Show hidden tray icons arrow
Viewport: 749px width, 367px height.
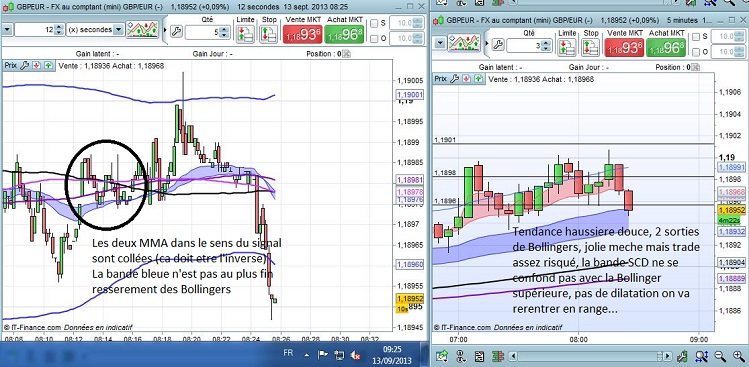(307, 355)
